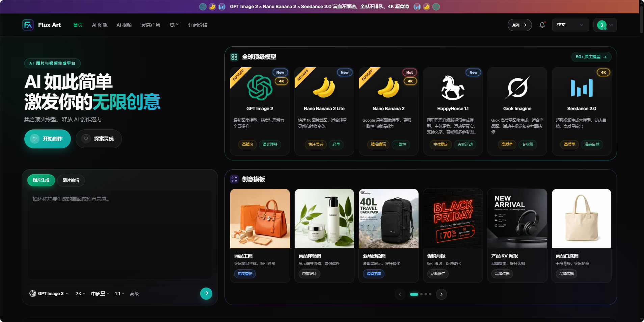Select the active carousel page indicator
Image resolution: width=644 pixels, height=322 pixels.
pyautogui.click(x=414, y=294)
